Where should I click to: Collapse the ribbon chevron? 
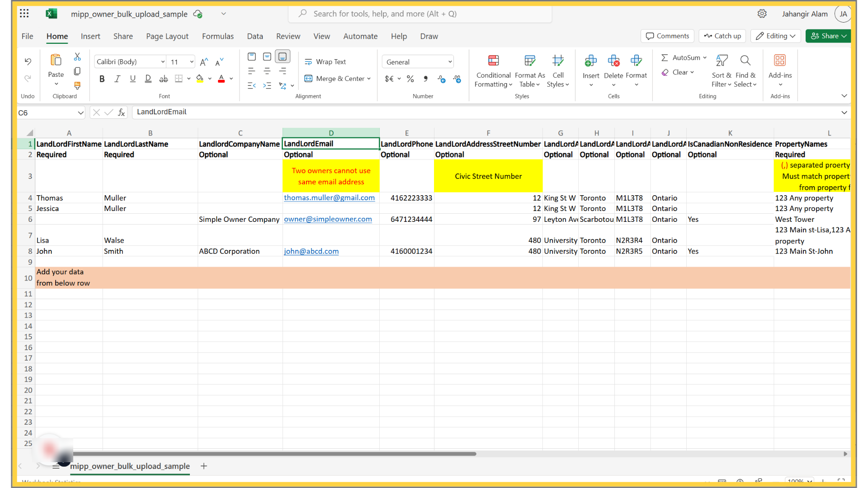[x=844, y=96]
